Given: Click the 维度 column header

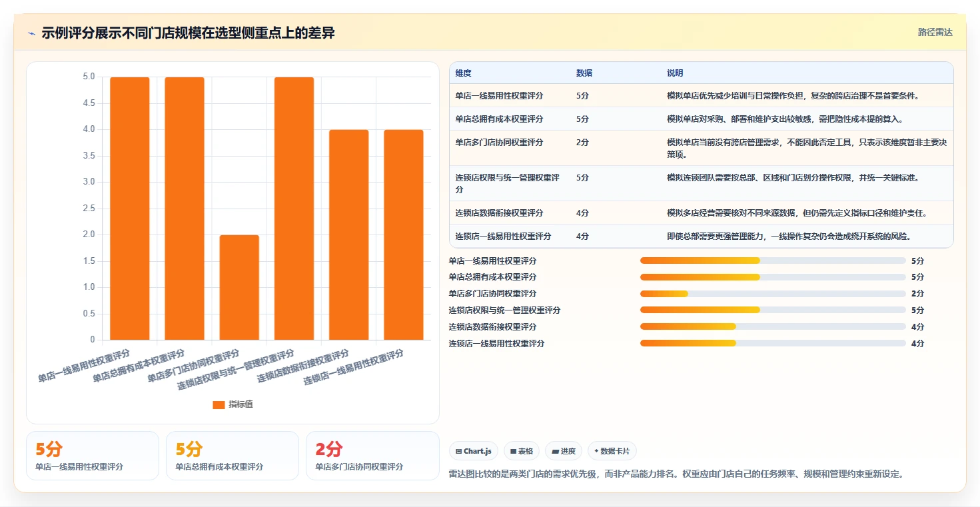Looking at the screenshot, I should tap(463, 73).
